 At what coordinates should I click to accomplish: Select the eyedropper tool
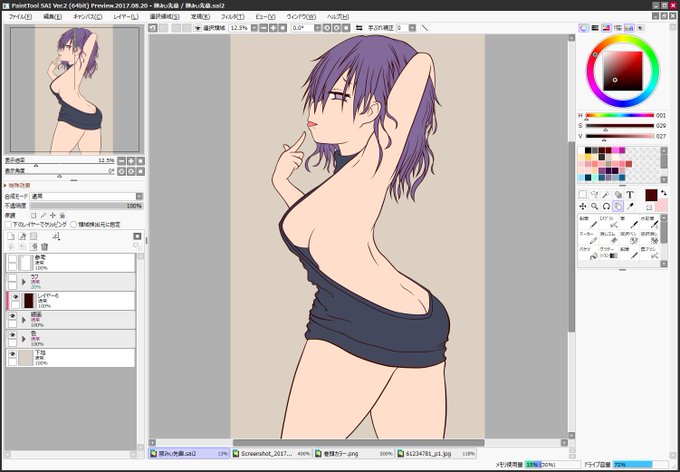click(630, 206)
